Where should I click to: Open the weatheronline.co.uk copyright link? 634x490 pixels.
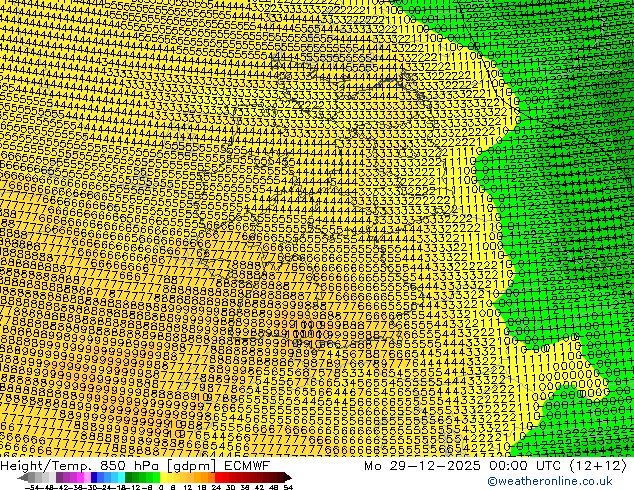click(x=549, y=481)
